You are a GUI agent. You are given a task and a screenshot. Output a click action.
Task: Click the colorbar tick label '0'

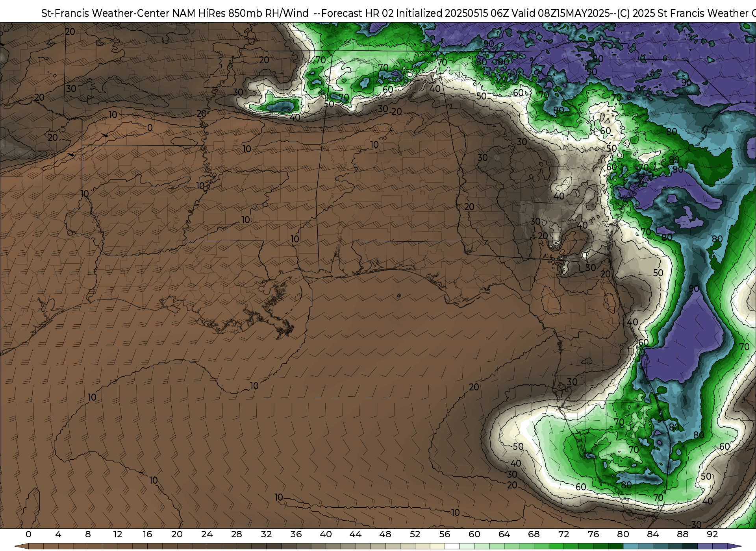click(28, 534)
